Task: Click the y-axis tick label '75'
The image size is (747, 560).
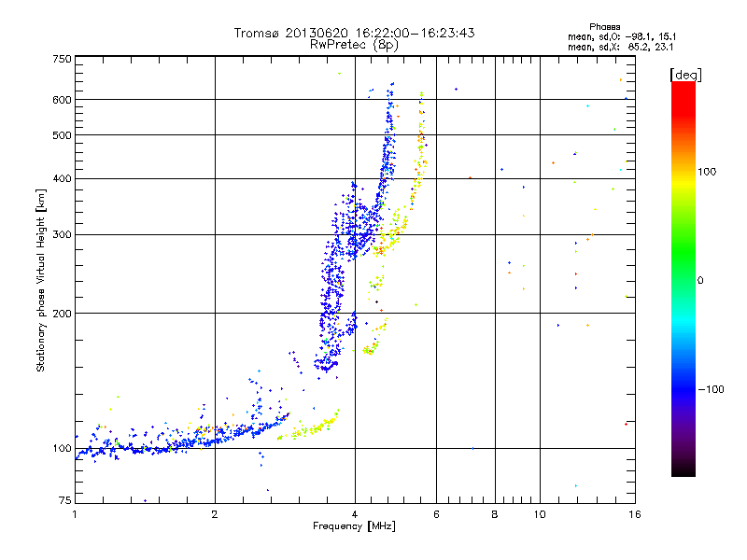Action: click(65, 500)
